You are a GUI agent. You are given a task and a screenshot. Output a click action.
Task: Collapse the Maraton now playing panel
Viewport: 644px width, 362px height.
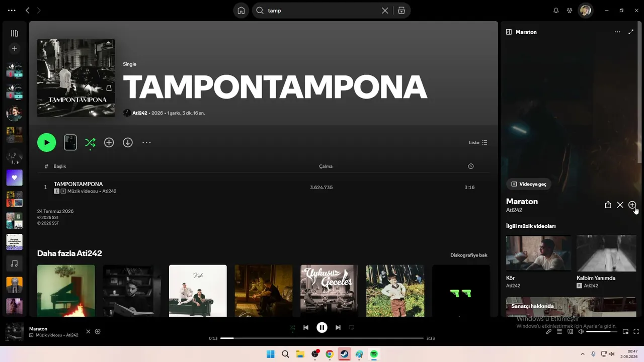509,32
